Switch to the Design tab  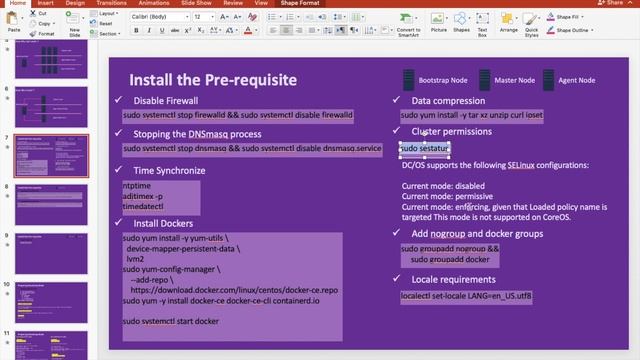click(x=76, y=3)
